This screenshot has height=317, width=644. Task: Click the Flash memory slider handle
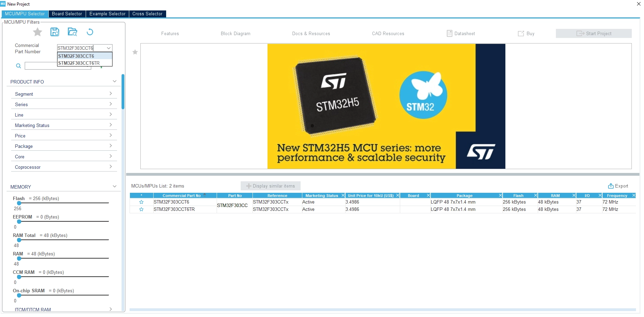pyautogui.click(x=19, y=203)
